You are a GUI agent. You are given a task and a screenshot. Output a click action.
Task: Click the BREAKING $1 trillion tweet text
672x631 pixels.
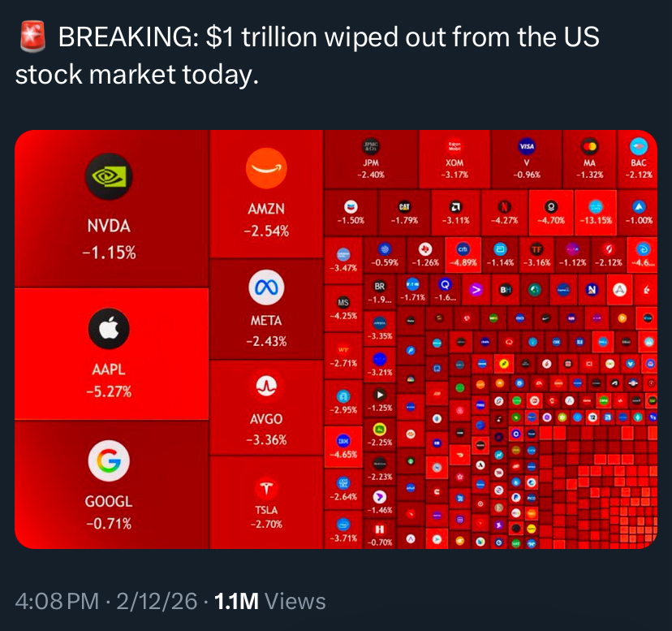pos(308,55)
